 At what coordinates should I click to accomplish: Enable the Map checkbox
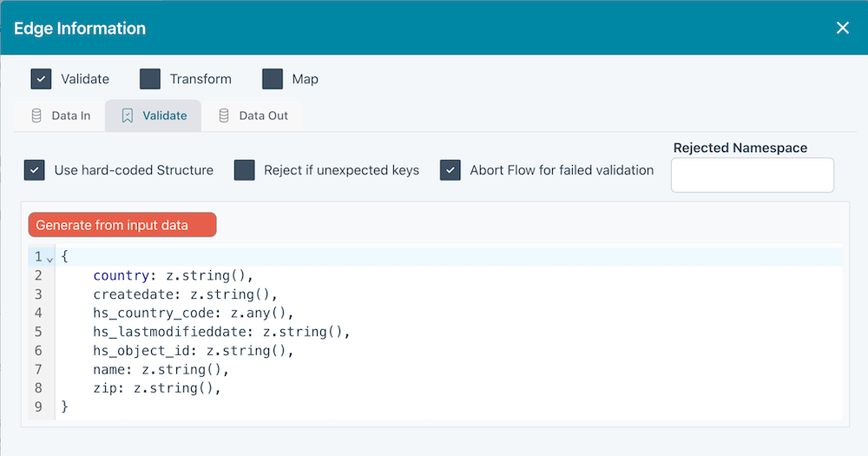[x=273, y=79]
